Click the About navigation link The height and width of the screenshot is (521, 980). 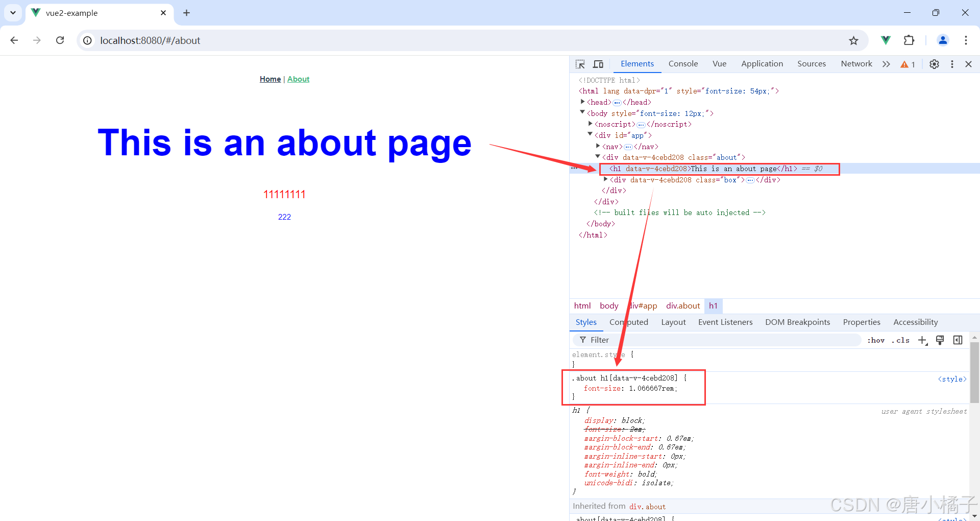(298, 79)
